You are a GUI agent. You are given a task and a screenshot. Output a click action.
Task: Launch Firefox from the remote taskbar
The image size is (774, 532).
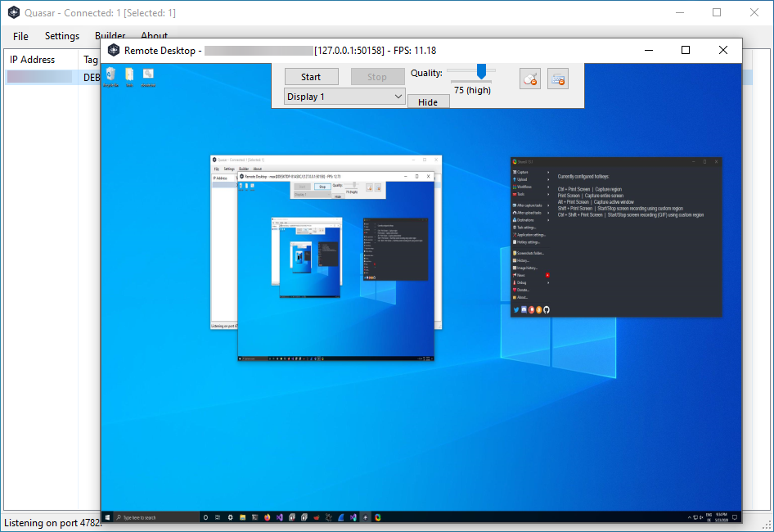(x=268, y=516)
